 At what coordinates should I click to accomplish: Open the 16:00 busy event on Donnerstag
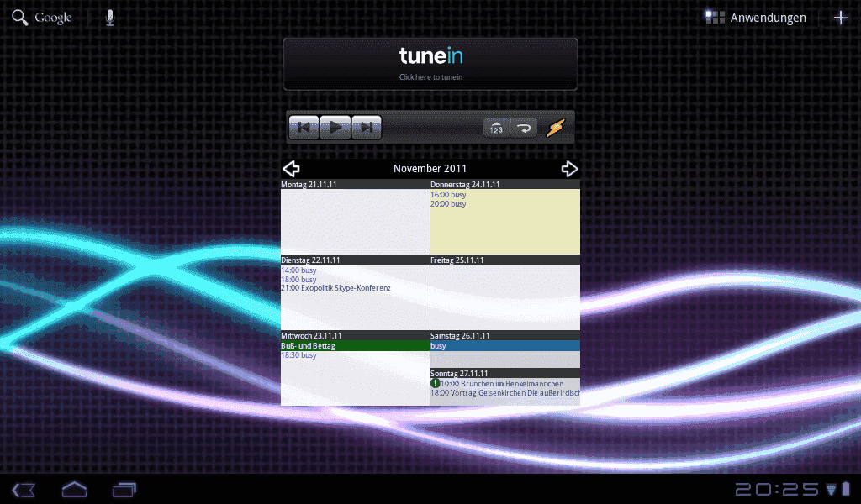coord(448,195)
